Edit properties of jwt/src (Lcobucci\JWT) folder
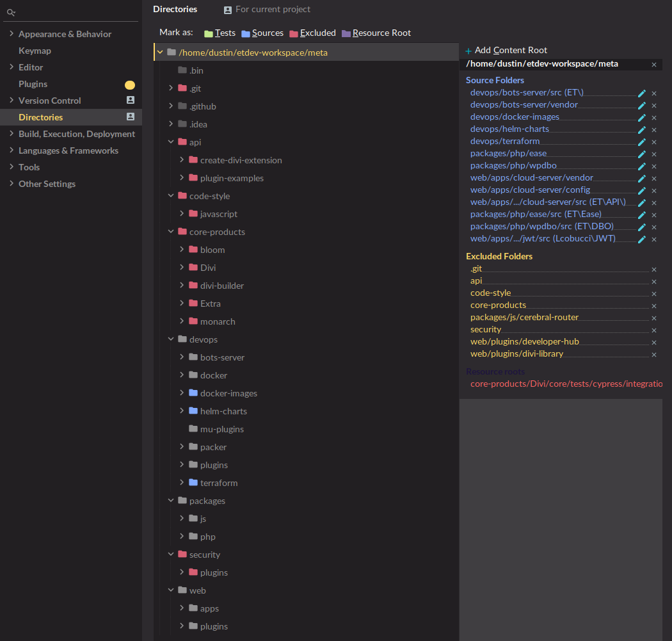672x641 pixels. coord(641,239)
